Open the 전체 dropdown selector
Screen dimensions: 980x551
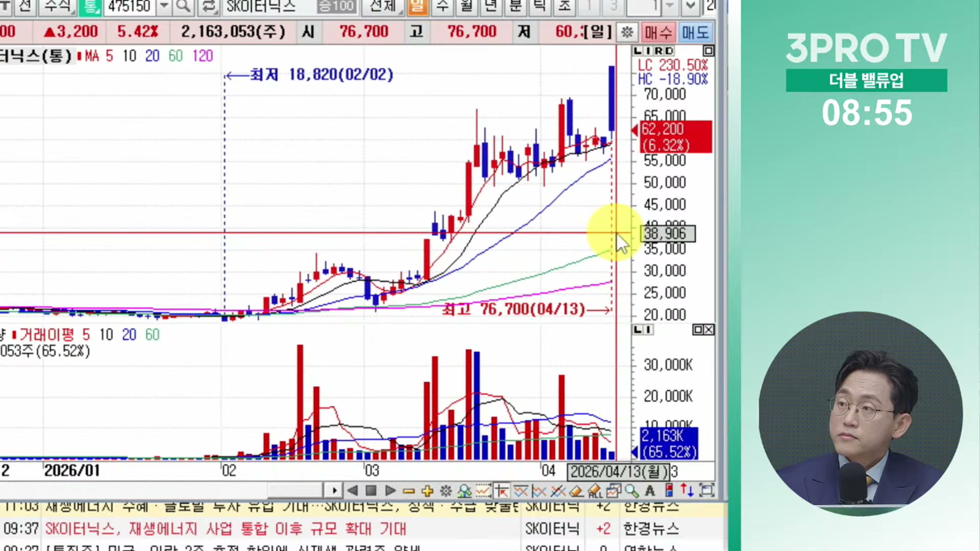[x=384, y=7]
